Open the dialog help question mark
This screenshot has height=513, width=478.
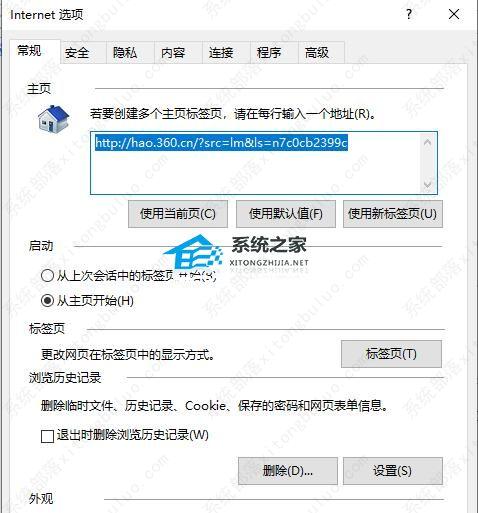[x=409, y=14]
